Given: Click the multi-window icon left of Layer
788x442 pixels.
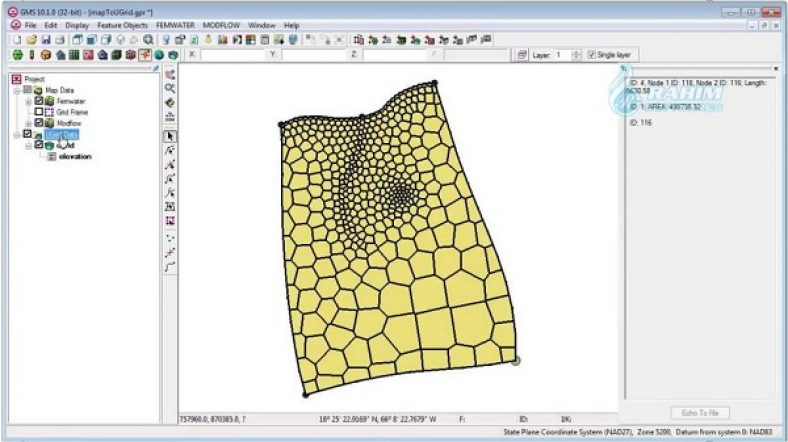Looking at the screenshot, I should tap(522, 55).
